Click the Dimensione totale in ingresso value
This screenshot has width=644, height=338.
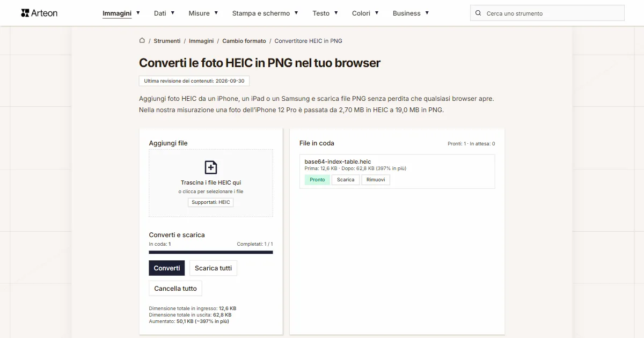pyautogui.click(x=228, y=308)
